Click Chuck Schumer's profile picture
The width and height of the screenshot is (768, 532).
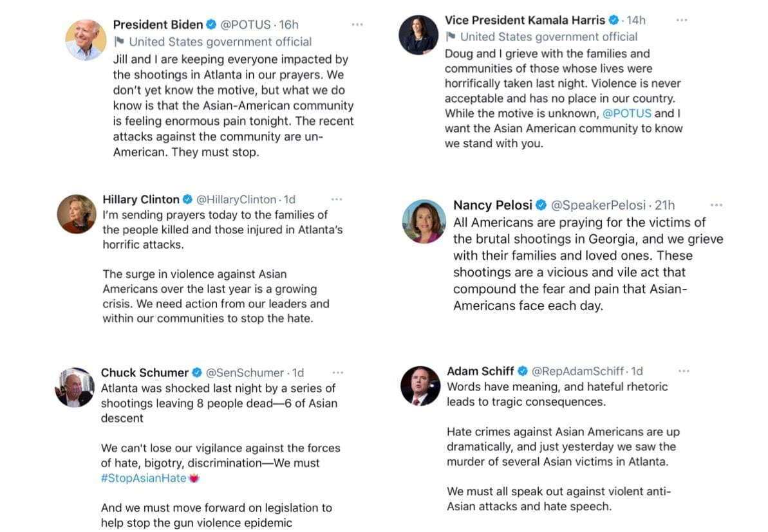75,387
